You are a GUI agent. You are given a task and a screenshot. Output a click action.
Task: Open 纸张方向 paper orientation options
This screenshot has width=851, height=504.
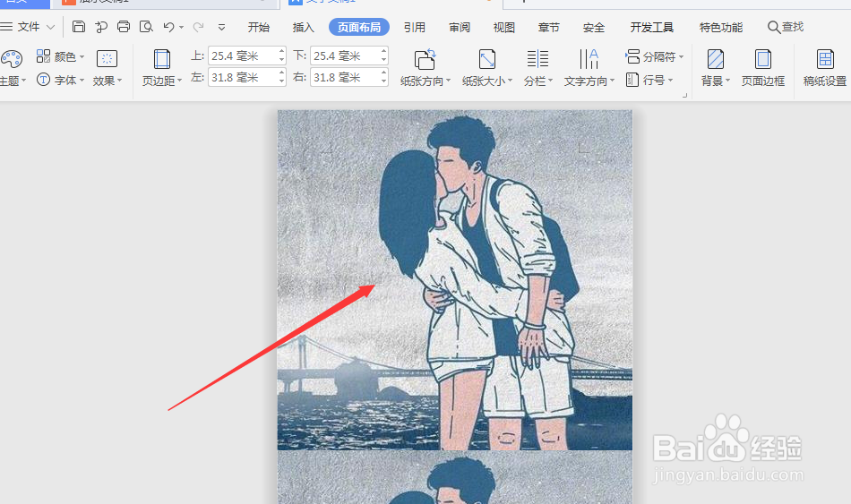coord(425,68)
